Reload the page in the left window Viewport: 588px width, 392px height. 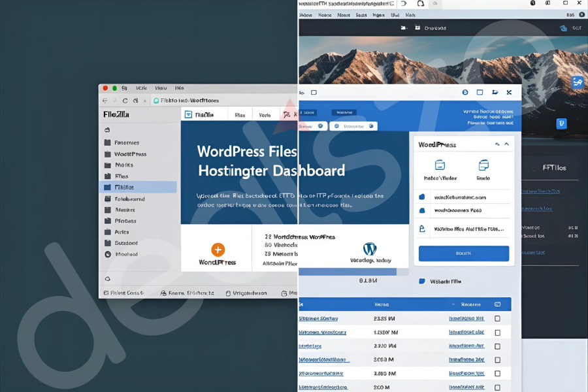125,101
